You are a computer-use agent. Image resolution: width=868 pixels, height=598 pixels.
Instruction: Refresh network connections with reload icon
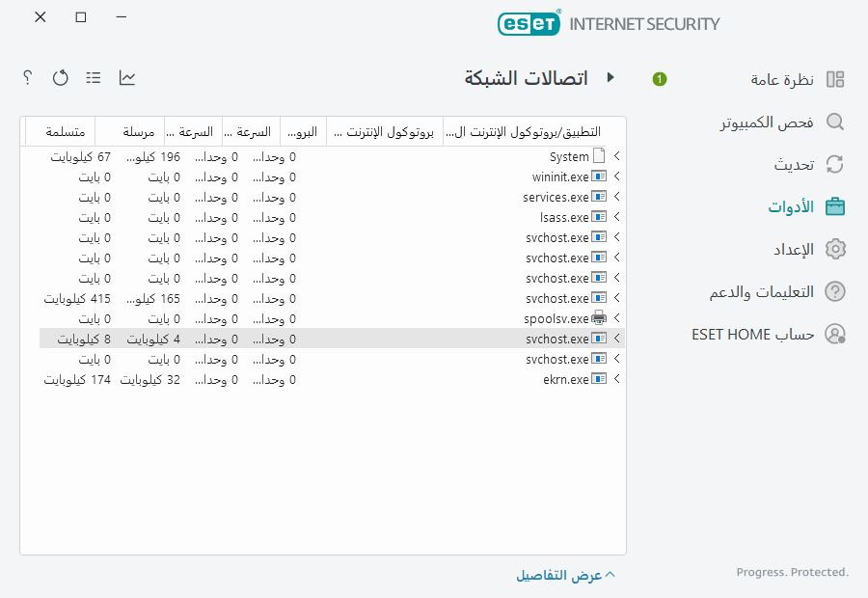point(60,78)
